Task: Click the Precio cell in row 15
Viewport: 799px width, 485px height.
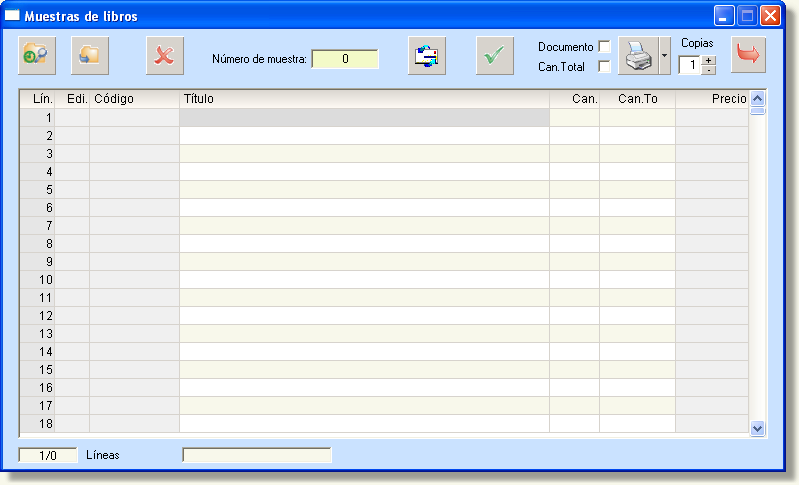Action: [712, 370]
